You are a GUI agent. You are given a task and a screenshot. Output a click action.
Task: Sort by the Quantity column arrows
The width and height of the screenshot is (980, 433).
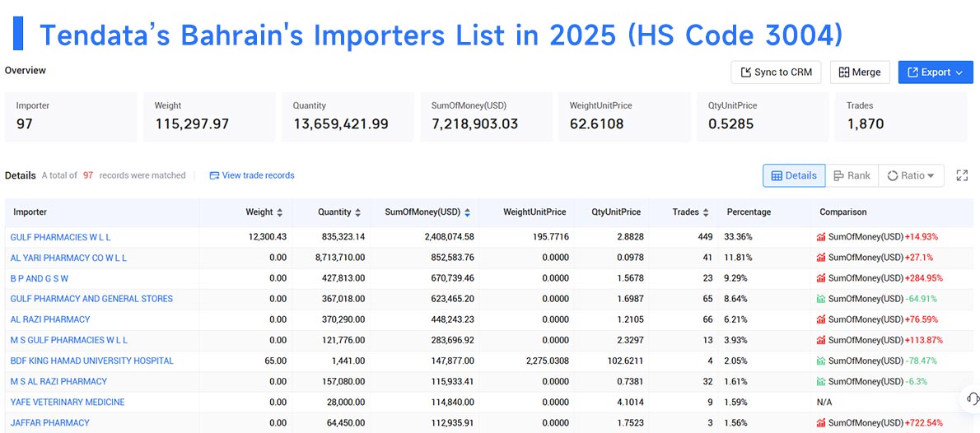point(357,212)
